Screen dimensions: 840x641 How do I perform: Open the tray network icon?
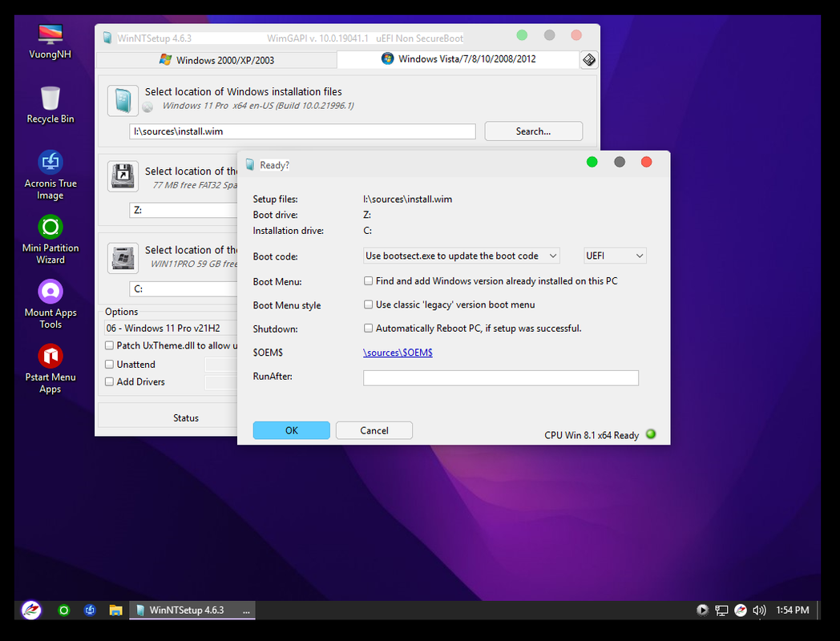721,610
